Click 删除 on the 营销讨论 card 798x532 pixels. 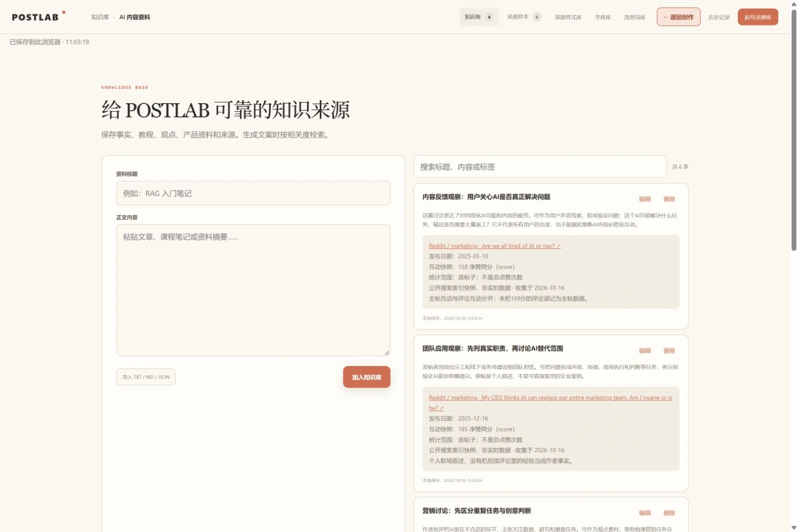669,513
